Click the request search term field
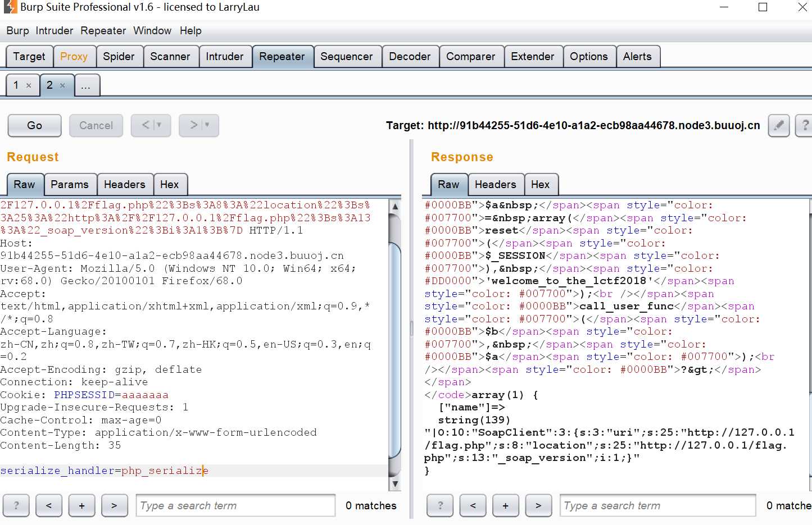Viewport: 812px width, 525px height. pyautogui.click(x=235, y=505)
